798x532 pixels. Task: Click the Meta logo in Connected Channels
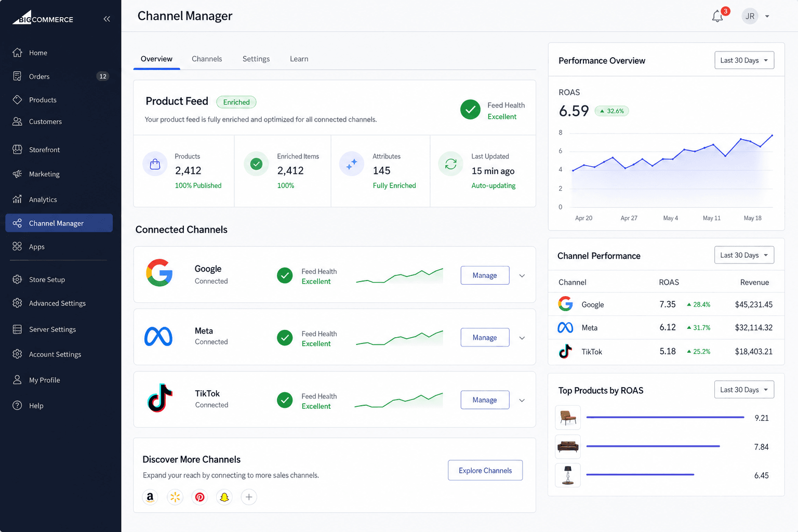158,337
